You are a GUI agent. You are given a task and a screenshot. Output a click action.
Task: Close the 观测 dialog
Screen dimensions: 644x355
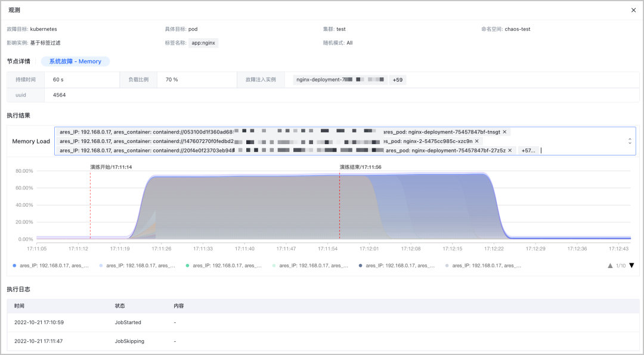[633, 10]
